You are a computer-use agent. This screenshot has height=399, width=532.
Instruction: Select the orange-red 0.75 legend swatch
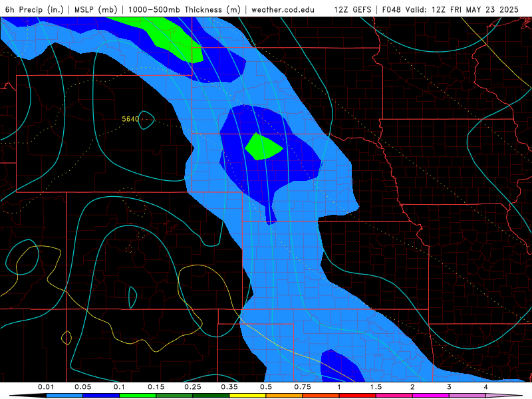[x=321, y=396]
